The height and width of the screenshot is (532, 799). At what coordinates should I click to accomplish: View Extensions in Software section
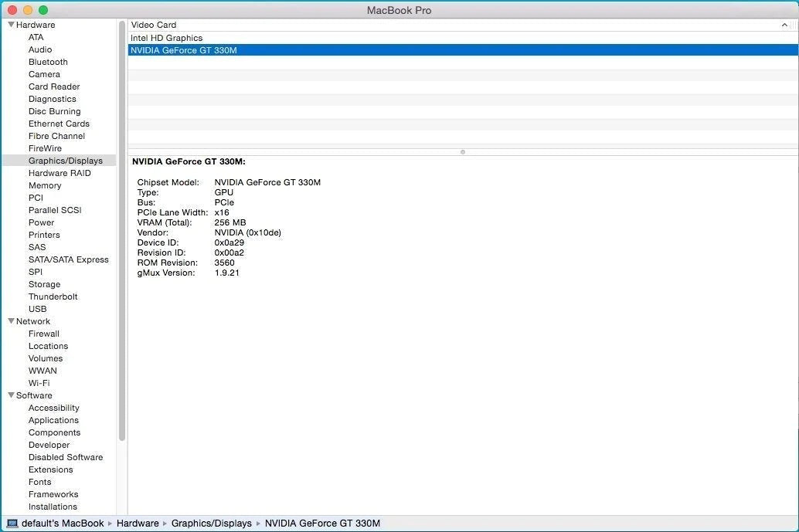(50, 469)
